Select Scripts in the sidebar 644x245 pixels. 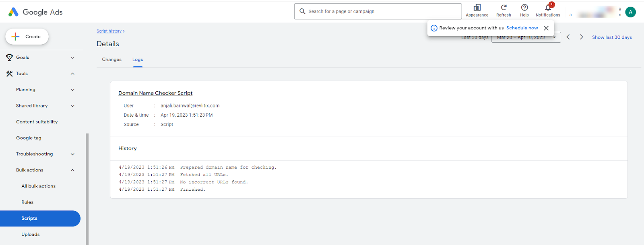[x=40, y=218]
